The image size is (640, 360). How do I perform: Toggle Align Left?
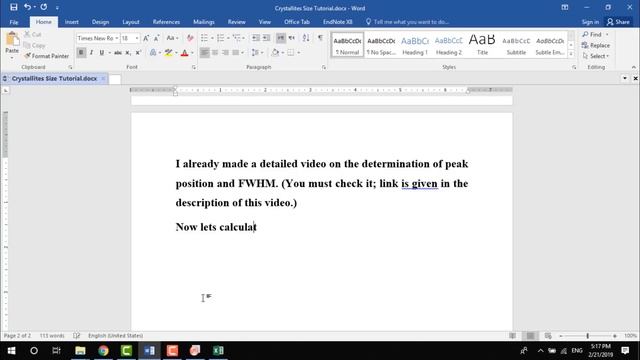pyautogui.click(x=204, y=53)
